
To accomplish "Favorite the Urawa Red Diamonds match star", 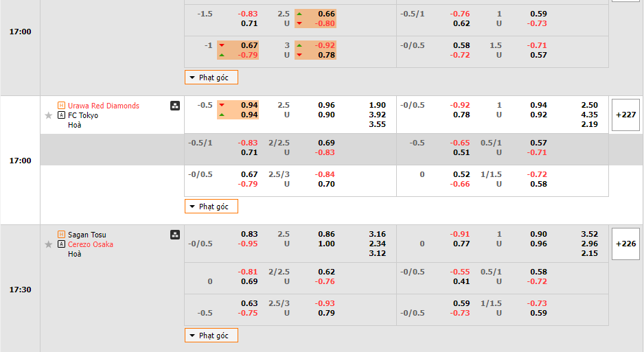I will pos(48,116).
